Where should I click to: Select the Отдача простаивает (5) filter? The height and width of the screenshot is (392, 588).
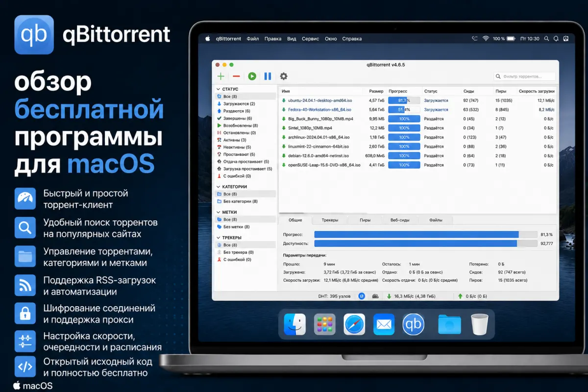click(245, 162)
